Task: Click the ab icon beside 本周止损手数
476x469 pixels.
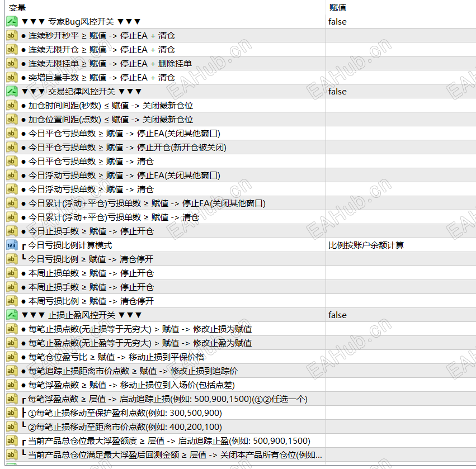Action: pyautogui.click(x=12, y=287)
